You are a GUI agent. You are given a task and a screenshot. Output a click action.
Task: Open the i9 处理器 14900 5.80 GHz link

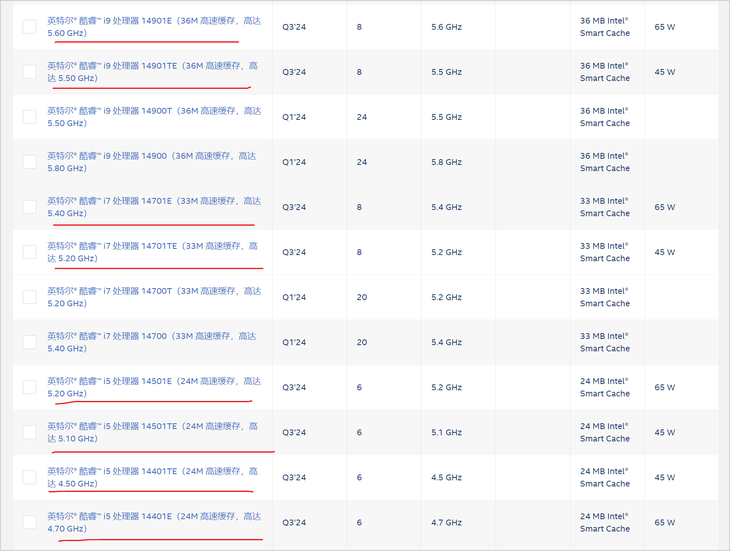[x=151, y=162]
